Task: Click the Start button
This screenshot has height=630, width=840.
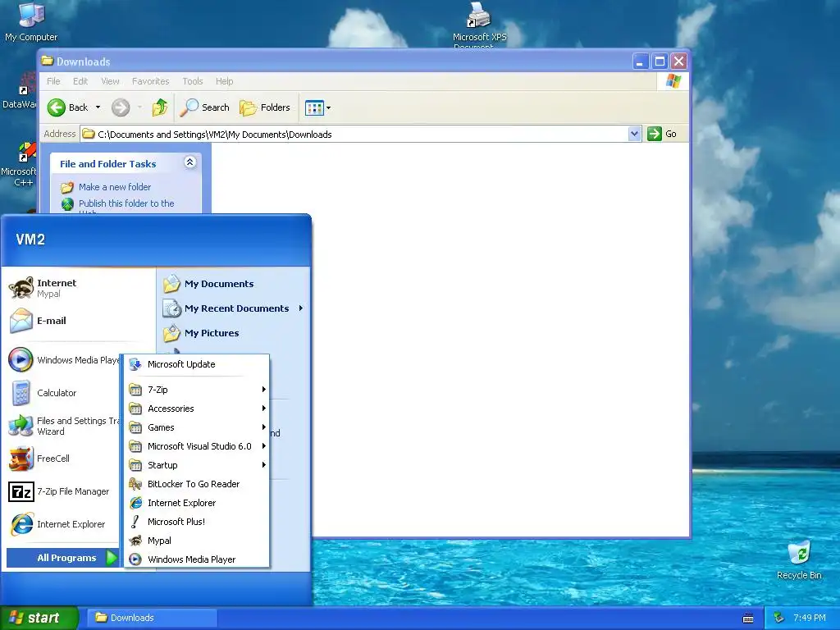Action: coord(39,619)
